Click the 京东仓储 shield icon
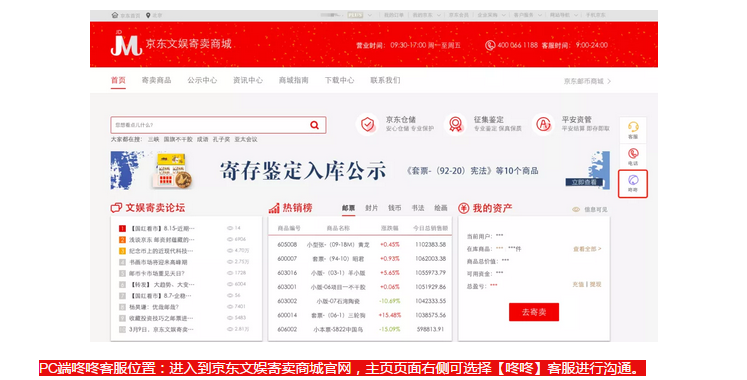 pos(367,125)
